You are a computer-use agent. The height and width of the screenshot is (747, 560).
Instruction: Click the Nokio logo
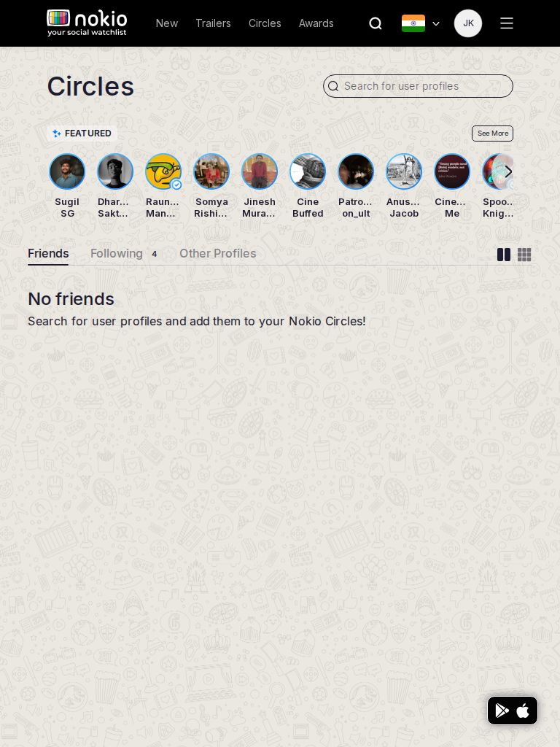[x=87, y=23]
